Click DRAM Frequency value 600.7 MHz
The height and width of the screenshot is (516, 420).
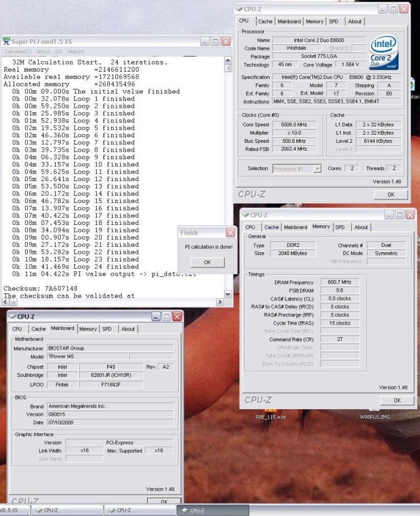click(340, 282)
